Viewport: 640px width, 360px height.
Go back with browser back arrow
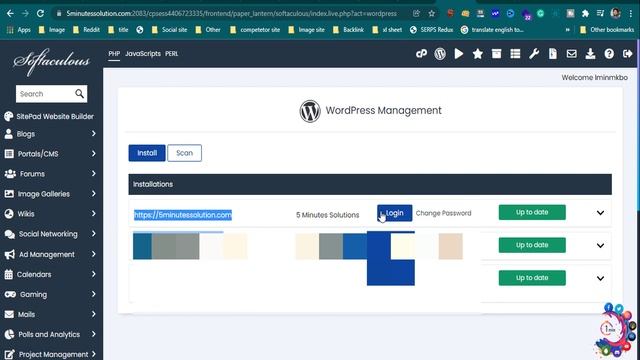[10, 13]
